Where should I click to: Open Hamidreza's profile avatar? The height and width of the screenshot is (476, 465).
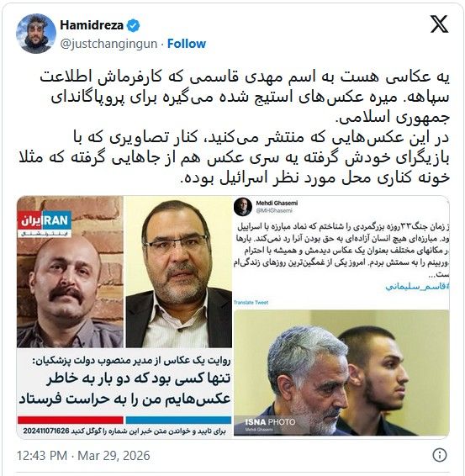pyautogui.click(x=36, y=34)
